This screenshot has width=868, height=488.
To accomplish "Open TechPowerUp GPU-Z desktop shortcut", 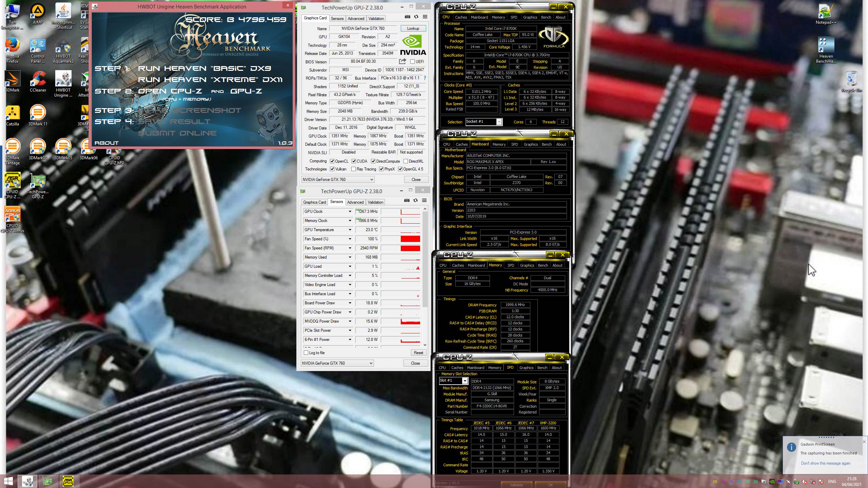I will click(x=38, y=186).
